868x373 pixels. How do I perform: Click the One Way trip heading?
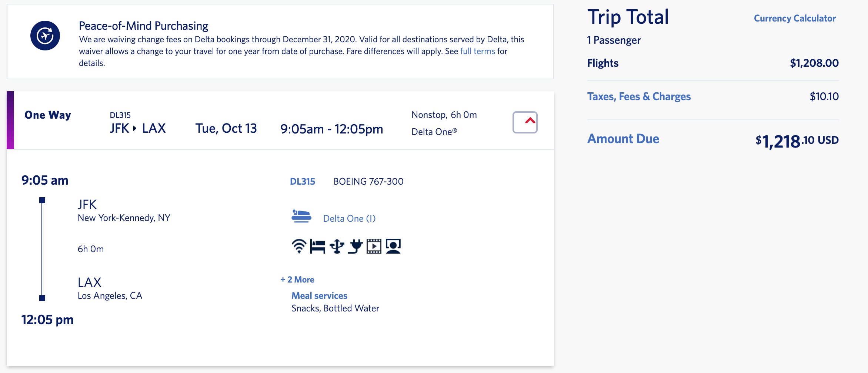click(x=48, y=115)
